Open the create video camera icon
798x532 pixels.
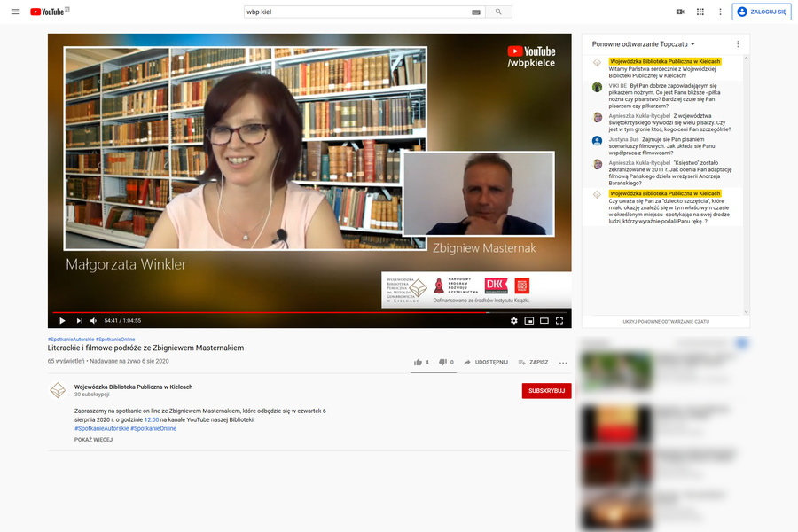point(680,12)
